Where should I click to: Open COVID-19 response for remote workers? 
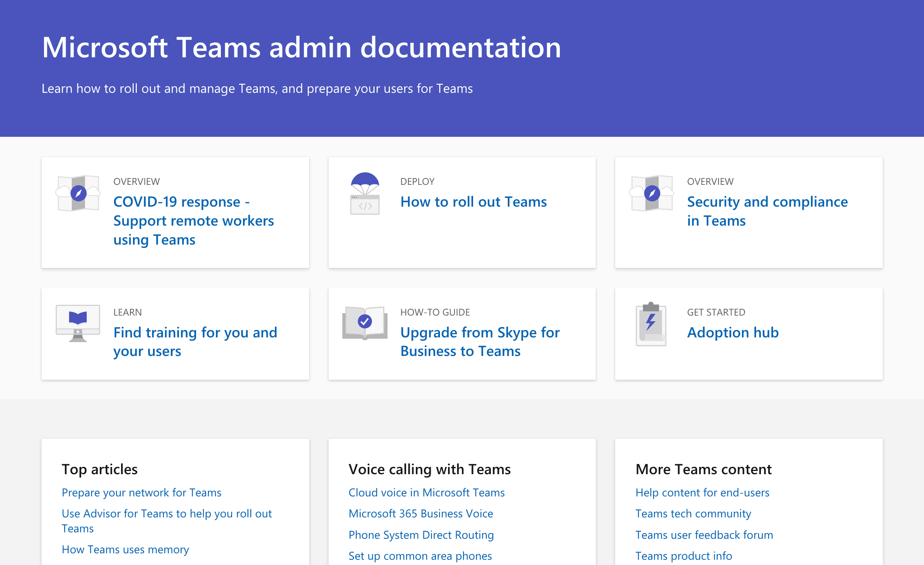[x=193, y=220]
